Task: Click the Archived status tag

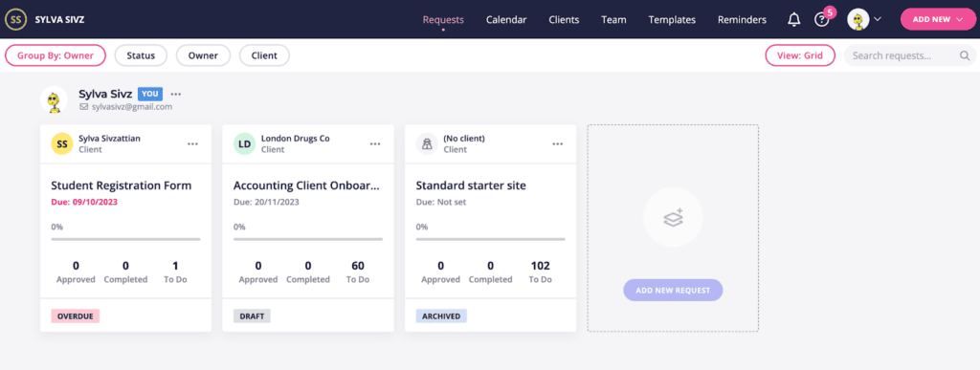Action: click(x=441, y=316)
